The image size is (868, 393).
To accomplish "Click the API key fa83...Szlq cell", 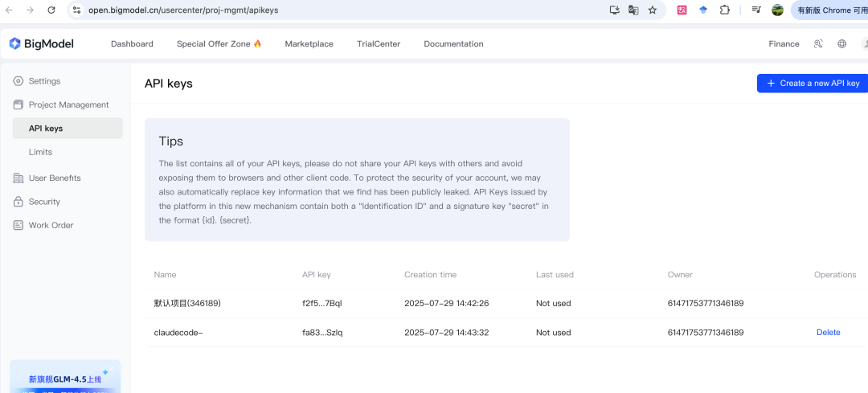I will [322, 333].
